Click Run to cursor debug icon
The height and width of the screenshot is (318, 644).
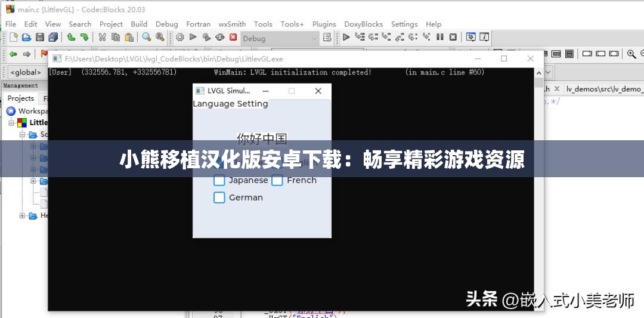360,38
